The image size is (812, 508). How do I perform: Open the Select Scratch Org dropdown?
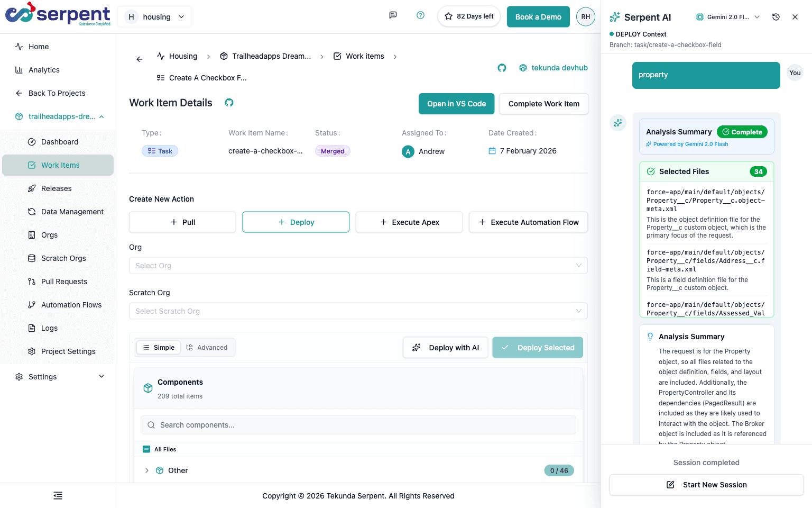pos(358,311)
